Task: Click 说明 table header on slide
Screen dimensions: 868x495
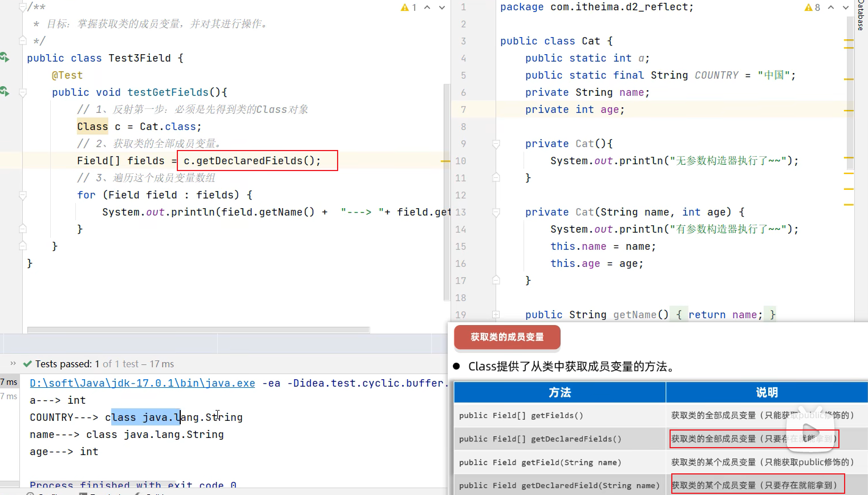Action: click(767, 392)
